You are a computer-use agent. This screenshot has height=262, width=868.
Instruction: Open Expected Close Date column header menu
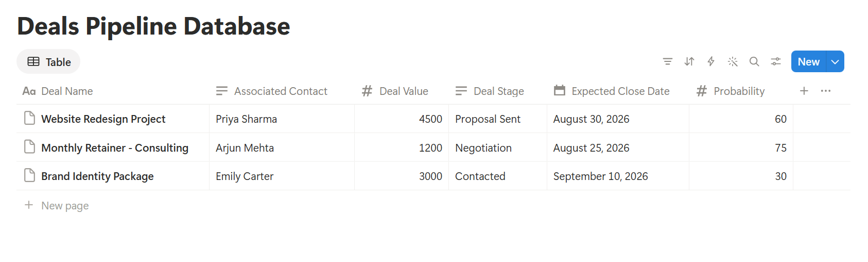click(612, 91)
